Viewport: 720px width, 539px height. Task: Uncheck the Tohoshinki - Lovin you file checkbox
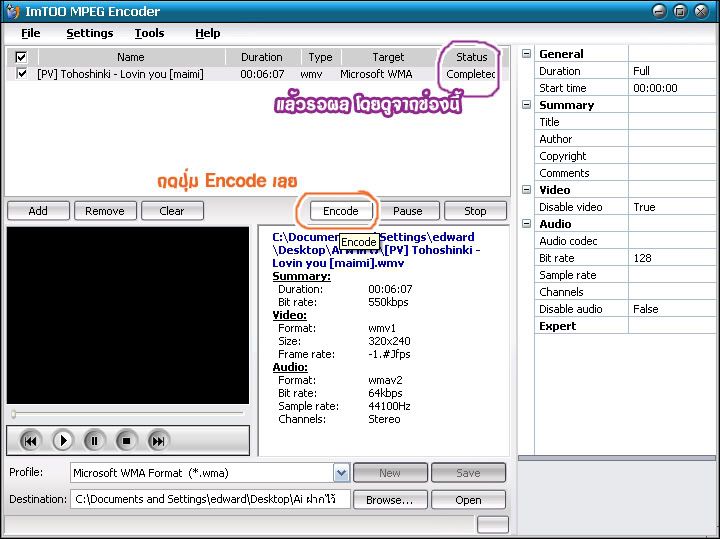(x=21, y=73)
